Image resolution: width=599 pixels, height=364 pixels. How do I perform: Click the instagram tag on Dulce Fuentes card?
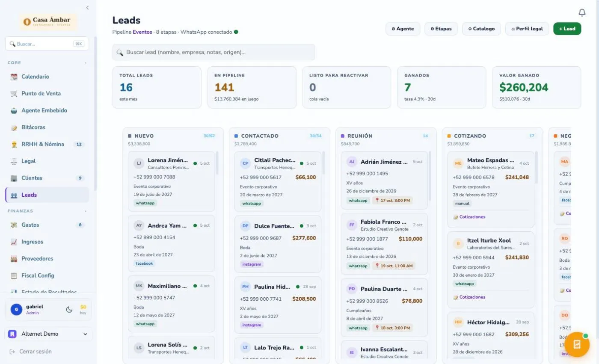[x=252, y=264]
